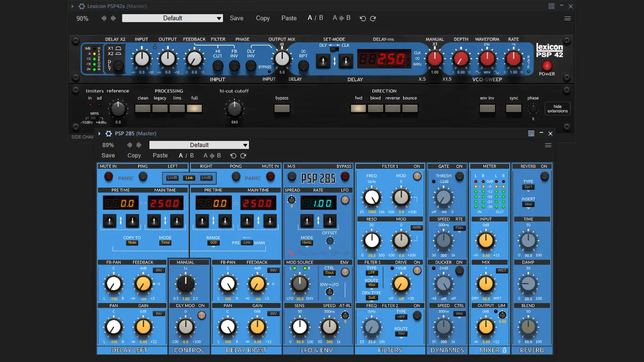Click the LFO RATE 1.00 display
This screenshot has width=644, height=362.
coord(319,203)
